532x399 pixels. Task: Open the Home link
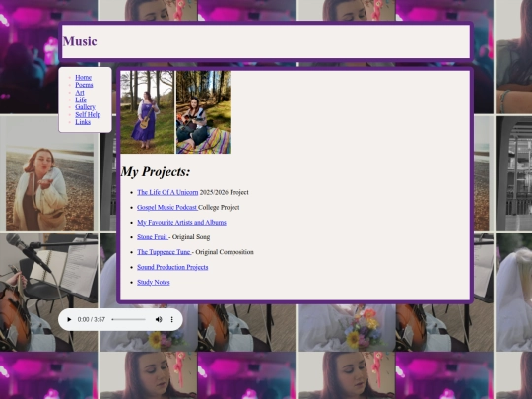(83, 78)
